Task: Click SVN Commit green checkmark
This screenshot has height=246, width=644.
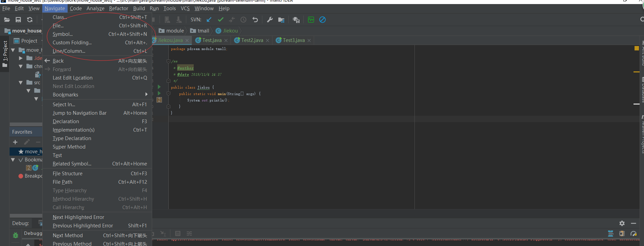Action: (x=220, y=20)
